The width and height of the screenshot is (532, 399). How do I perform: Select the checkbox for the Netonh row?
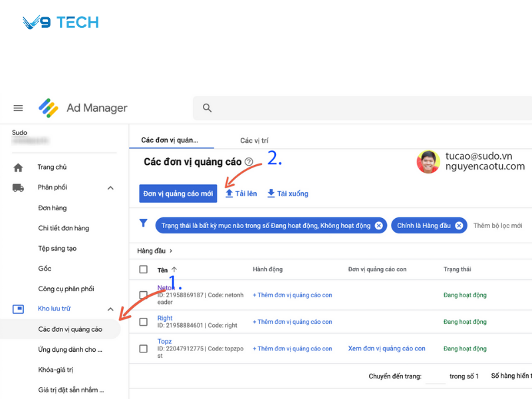pyautogui.click(x=144, y=295)
